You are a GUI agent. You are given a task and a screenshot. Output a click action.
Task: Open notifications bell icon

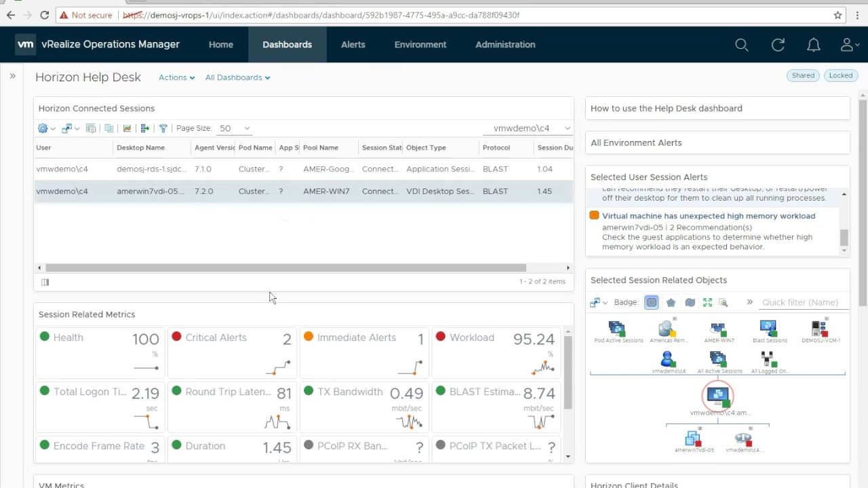pyautogui.click(x=814, y=45)
